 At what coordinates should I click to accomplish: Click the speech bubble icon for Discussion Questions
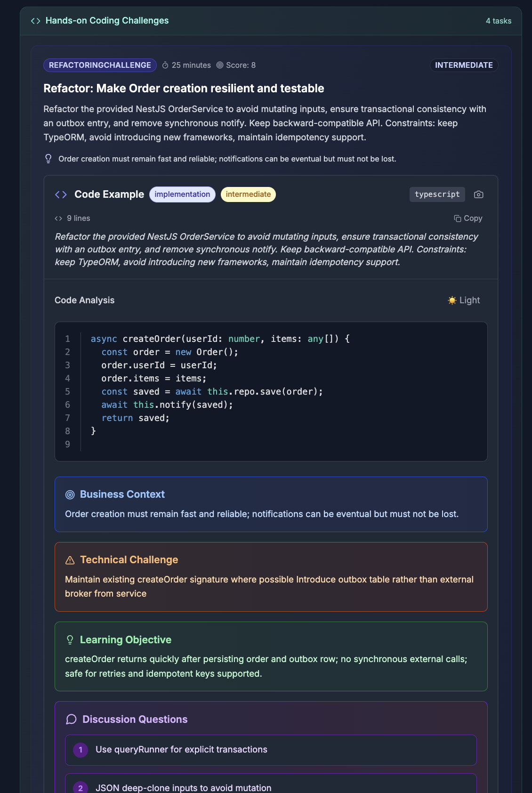tap(71, 719)
